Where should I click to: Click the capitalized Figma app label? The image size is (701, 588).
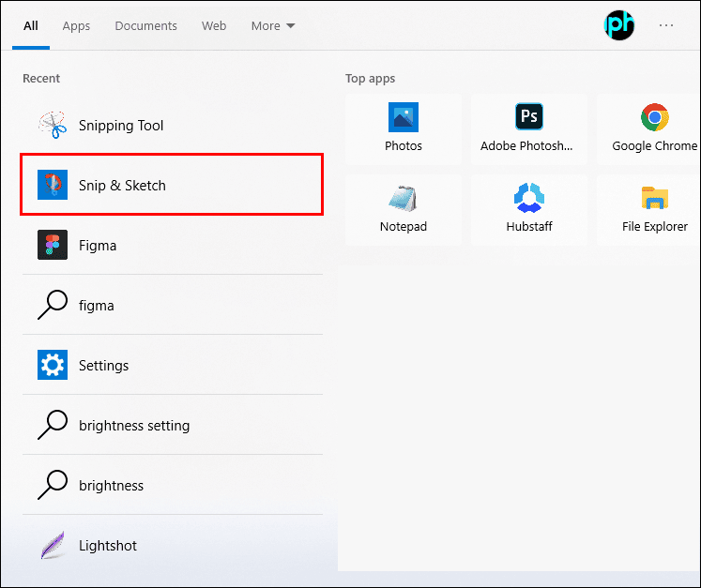[98, 246]
